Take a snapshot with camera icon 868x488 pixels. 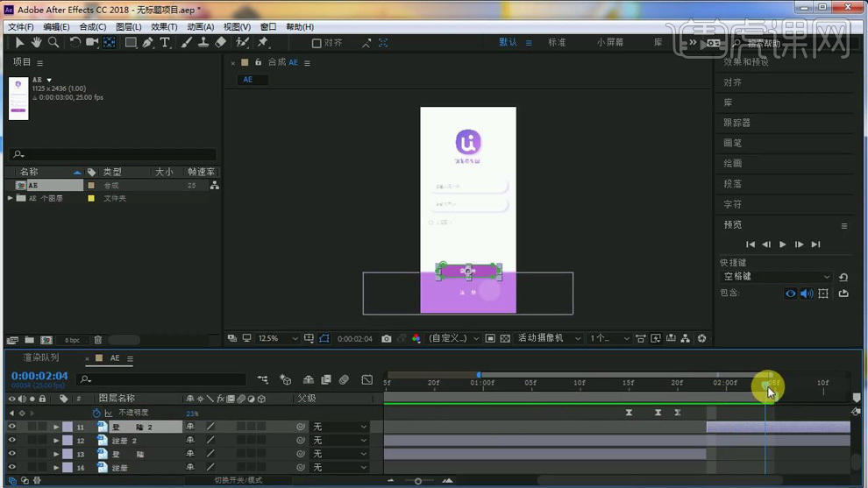coord(387,338)
